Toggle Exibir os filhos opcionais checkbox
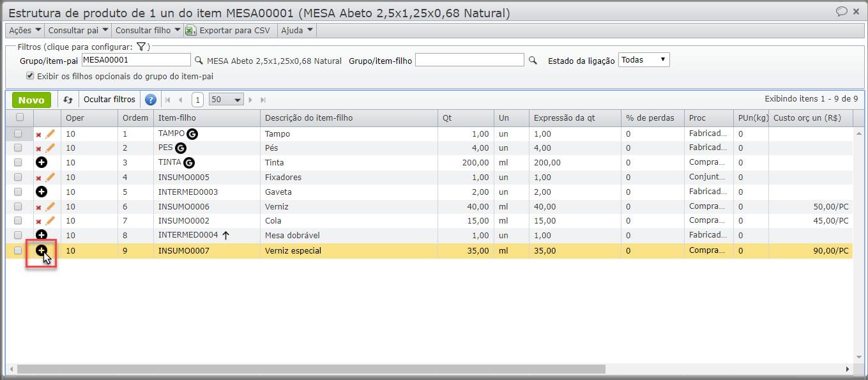The image size is (868, 380). tap(30, 76)
